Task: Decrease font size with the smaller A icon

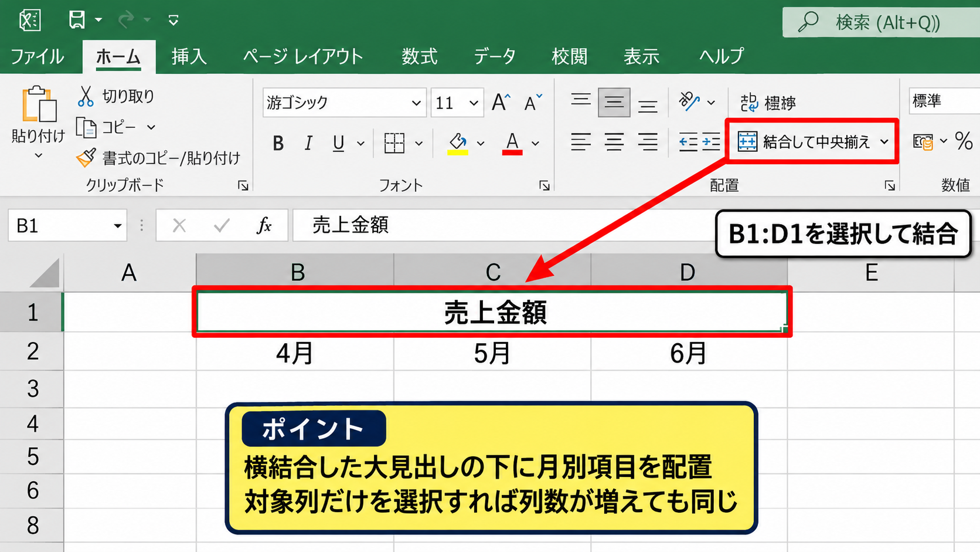Action: (533, 103)
